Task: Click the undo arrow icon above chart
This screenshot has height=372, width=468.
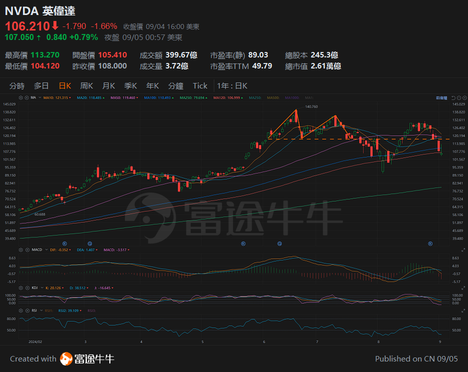Action: coord(453,98)
